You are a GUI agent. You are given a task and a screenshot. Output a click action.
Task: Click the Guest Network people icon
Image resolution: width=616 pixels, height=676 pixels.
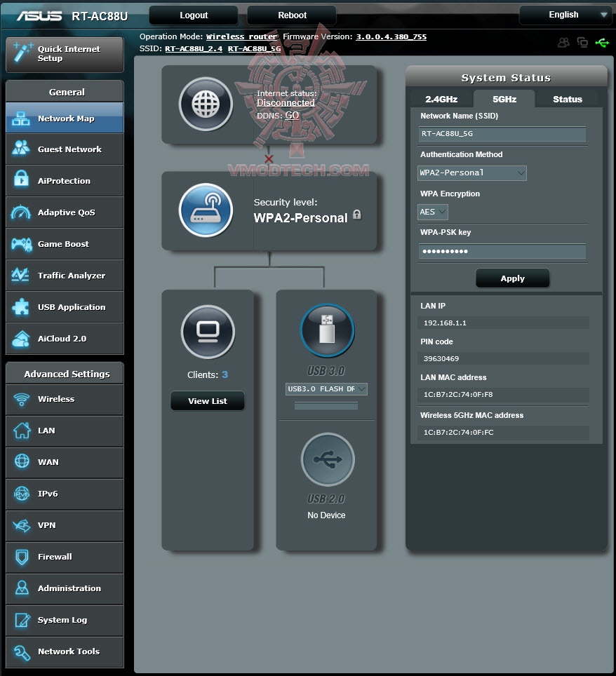[21, 149]
